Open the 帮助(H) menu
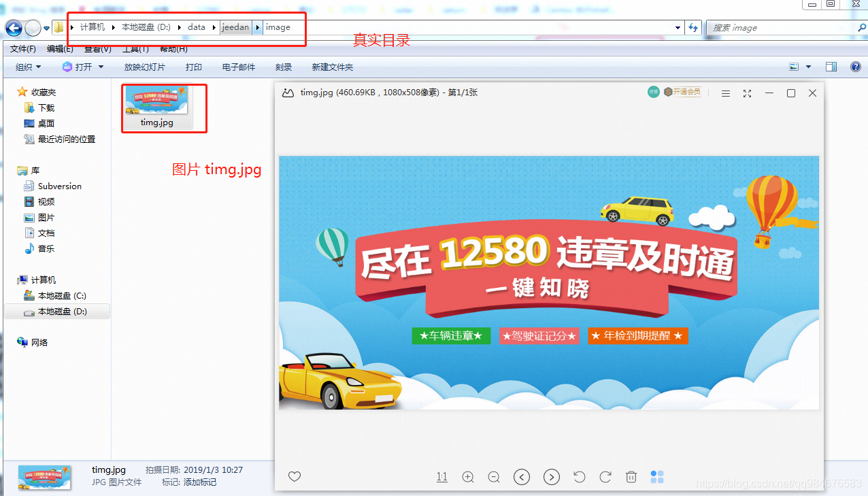Viewport: 868px width, 496px height. coord(173,49)
